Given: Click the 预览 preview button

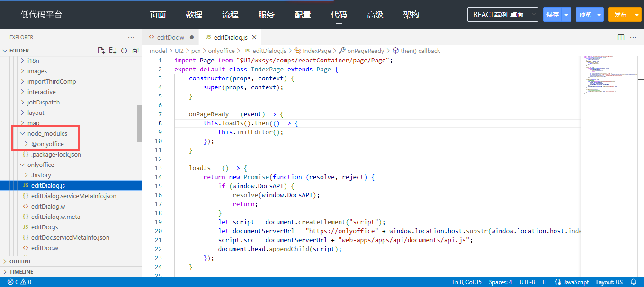Looking at the screenshot, I should [x=585, y=15].
